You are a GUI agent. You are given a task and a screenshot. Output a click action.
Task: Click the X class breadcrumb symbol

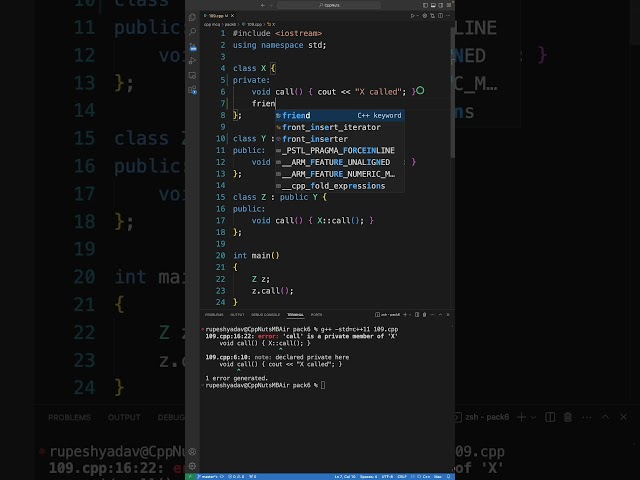272,24
